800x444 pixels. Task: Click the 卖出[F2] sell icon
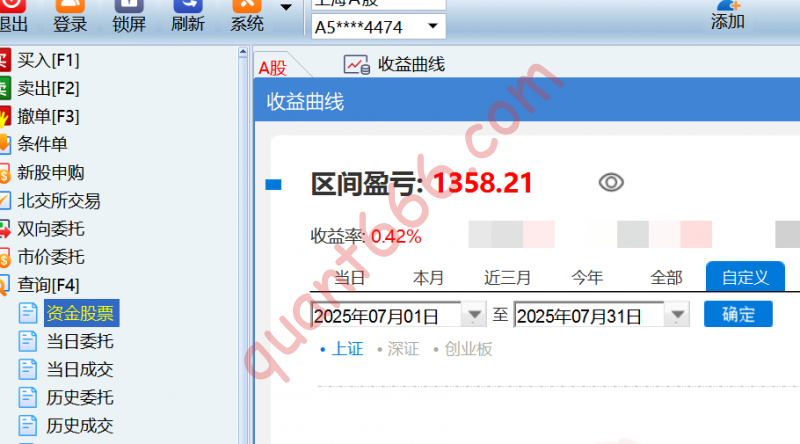[x=5, y=88]
